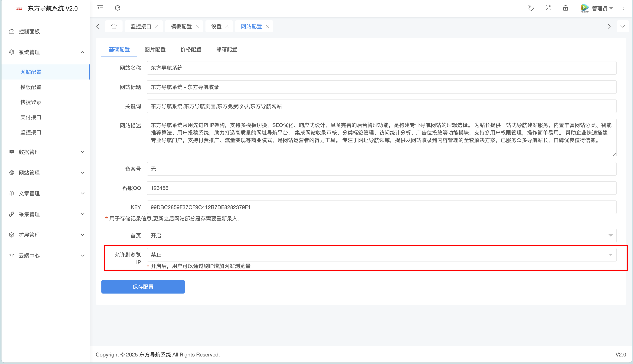The width and height of the screenshot is (633, 364).
Task: Click the 采集管理 link icon
Action: coord(12,214)
